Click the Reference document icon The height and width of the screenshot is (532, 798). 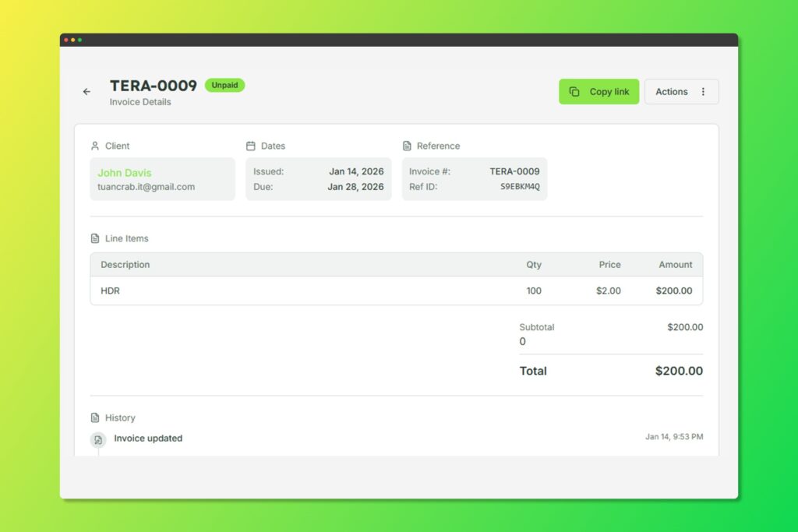(x=407, y=146)
